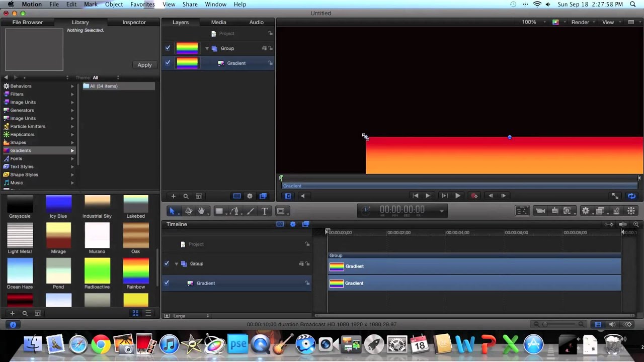Uncheck Group visibility checkbox in Layers
Image resolution: width=644 pixels, height=362 pixels.
[x=168, y=48]
